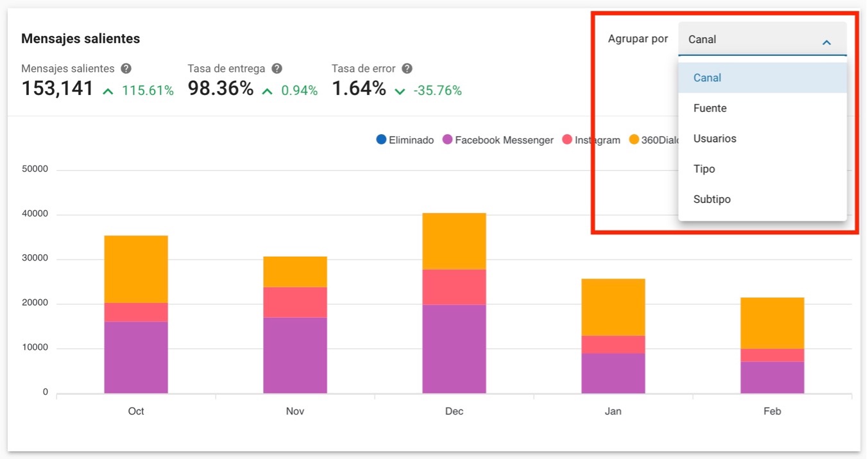Click orange segment of the Jan bar
The height and width of the screenshot is (459, 868).
pyautogui.click(x=613, y=307)
